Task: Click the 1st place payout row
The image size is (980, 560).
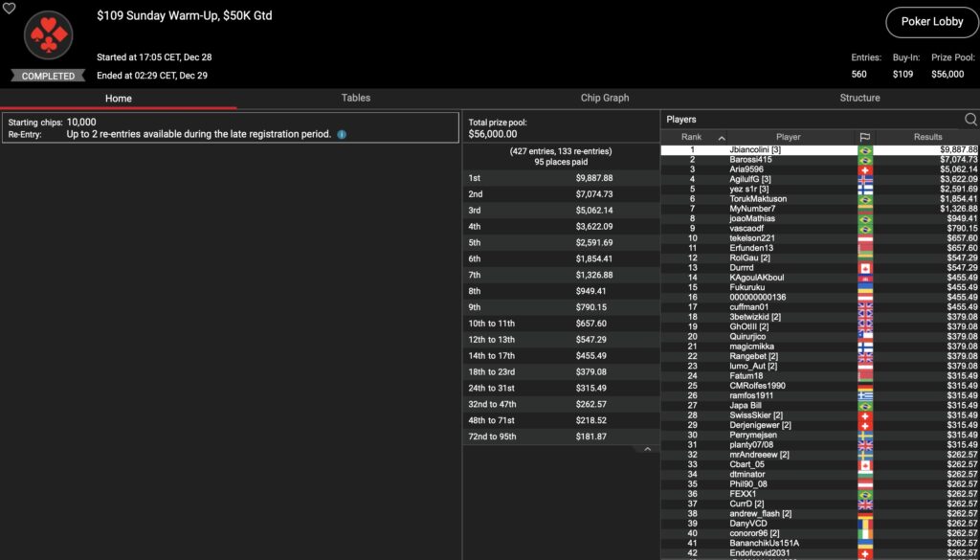Action: [561, 178]
